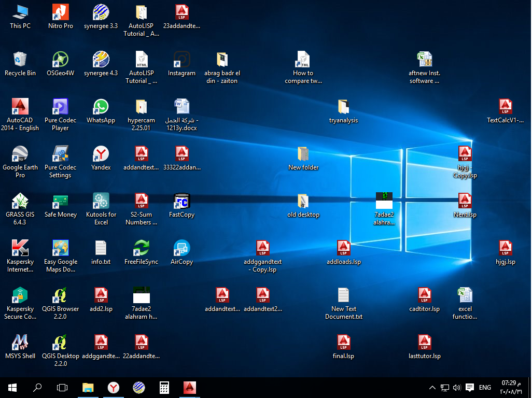Click the FreeFileSync desktop icon
532x398 pixels.
coord(141,252)
